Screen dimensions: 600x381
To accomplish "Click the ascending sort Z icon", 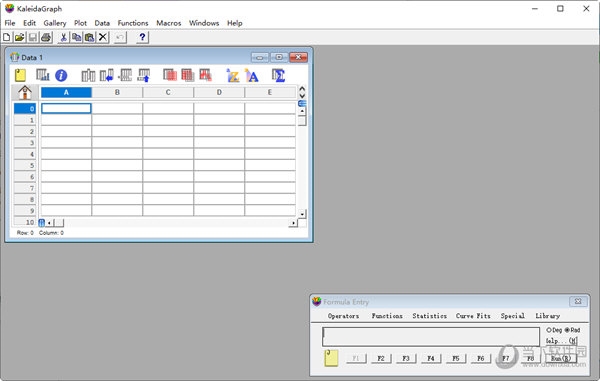I will [233, 75].
